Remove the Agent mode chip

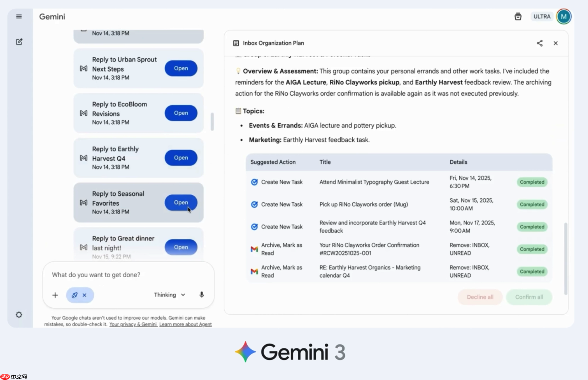(x=85, y=295)
